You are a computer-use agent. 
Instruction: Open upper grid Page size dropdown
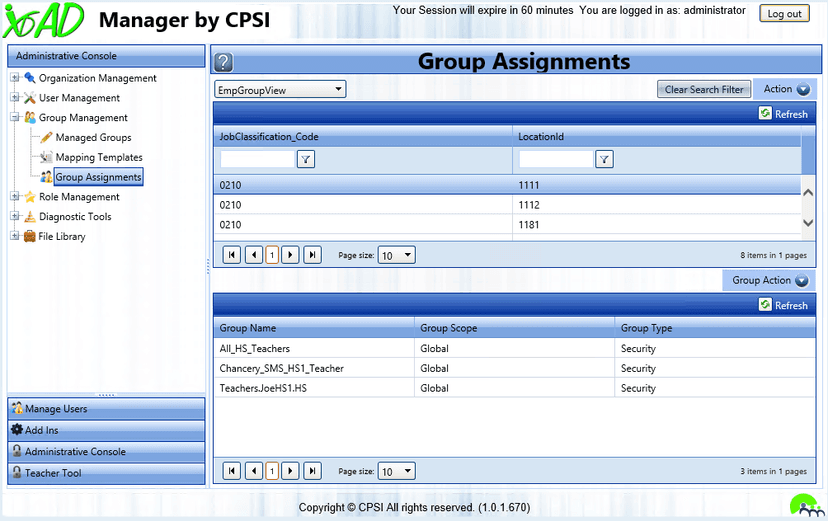click(x=397, y=255)
